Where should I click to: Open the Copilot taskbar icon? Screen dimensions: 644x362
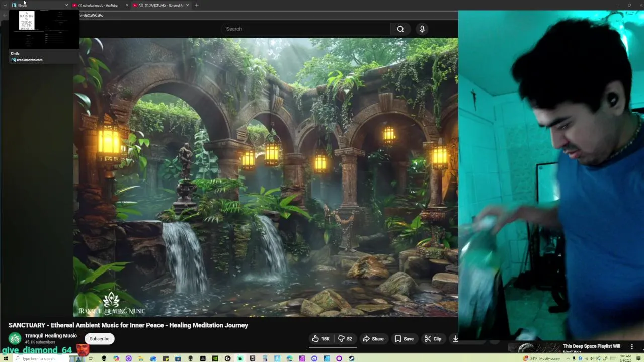tap(116, 358)
